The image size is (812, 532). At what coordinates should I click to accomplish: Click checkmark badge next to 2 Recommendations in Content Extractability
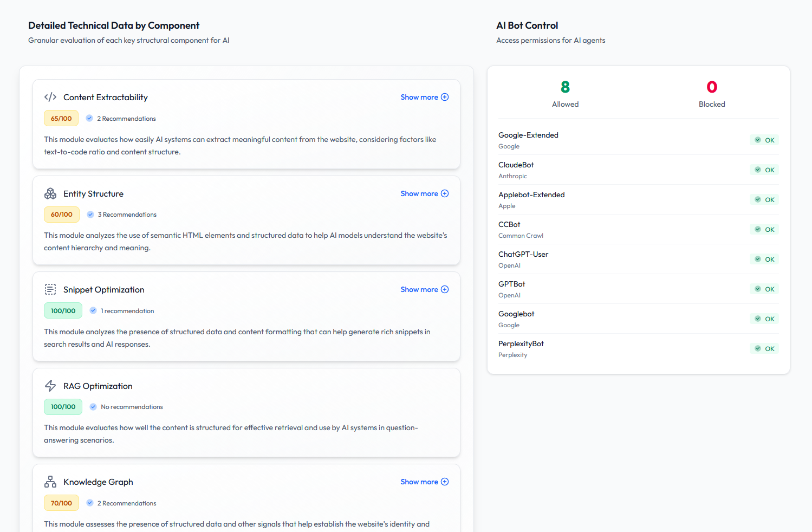coord(89,118)
